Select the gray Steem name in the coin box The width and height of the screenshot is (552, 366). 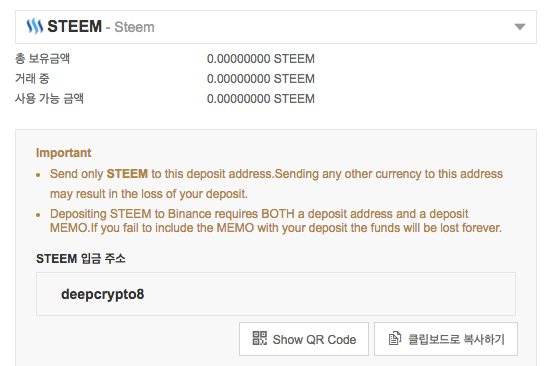(134, 27)
